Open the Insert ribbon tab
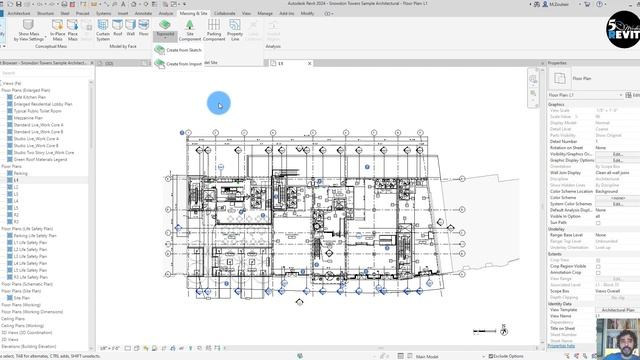The height and width of the screenshot is (360, 640). pos(123,13)
